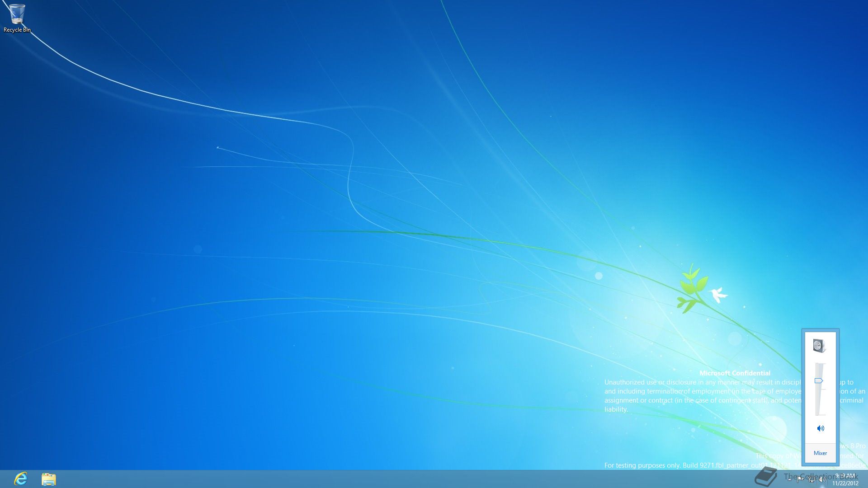Image resolution: width=868 pixels, height=488 pixels.
Task: Open File Explorer from the taskbar
Action: [x=49, y=479]
